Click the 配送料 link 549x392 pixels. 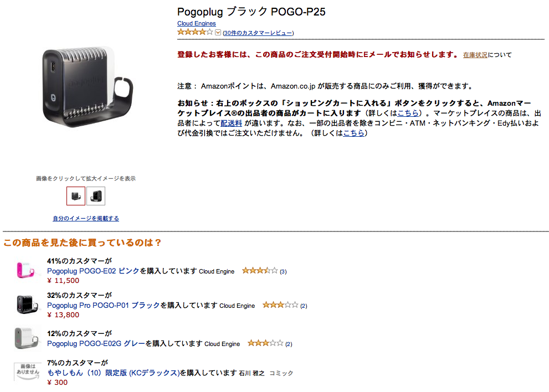point(231,123)
